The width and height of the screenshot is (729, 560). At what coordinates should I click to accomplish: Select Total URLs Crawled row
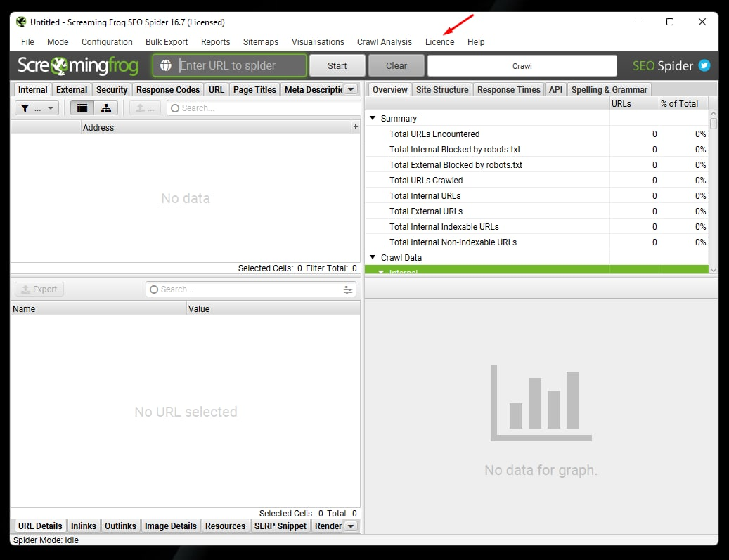[536, 181]
